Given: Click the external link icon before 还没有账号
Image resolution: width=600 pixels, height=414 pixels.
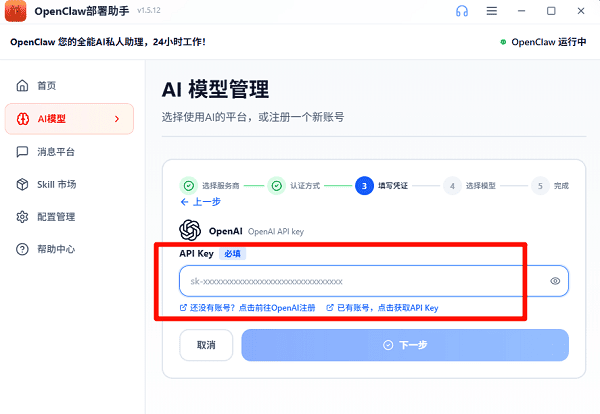Looking at the screenshot, I should (183, 308).
